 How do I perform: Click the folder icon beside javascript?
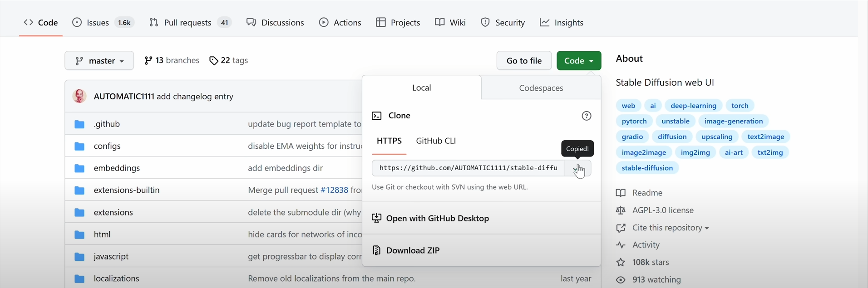click(79, 257)
